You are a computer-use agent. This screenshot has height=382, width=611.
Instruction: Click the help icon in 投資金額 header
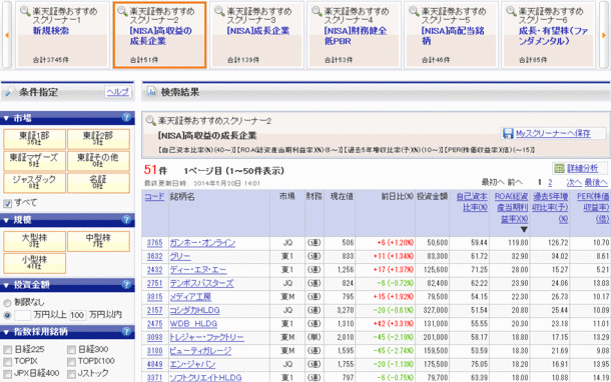click(126, 285)
